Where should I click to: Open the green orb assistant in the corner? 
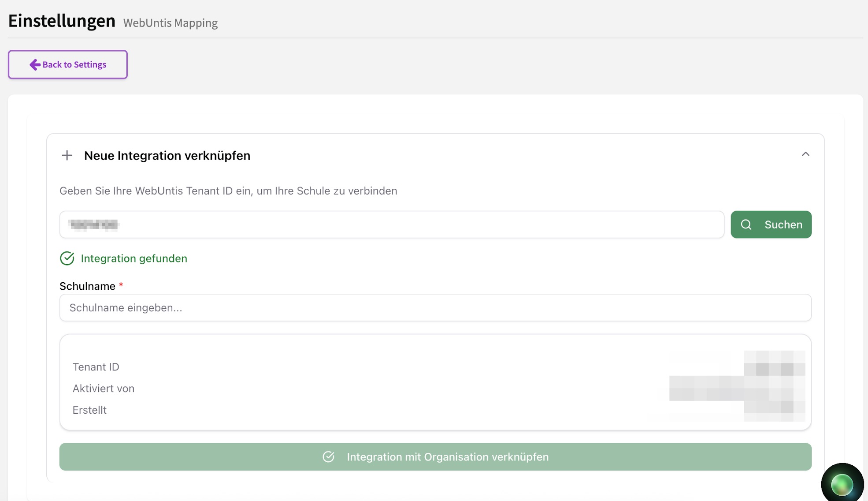coord(842,484)
